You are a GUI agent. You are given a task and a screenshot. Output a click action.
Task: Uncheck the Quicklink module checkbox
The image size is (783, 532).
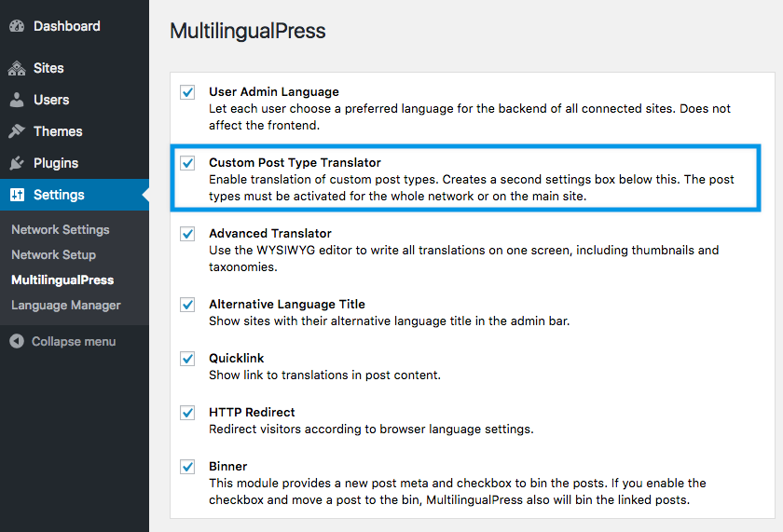pos(187,359)
